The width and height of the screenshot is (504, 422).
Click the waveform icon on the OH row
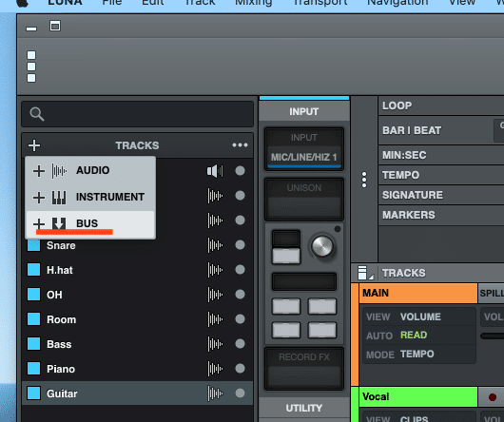point(215,295)
